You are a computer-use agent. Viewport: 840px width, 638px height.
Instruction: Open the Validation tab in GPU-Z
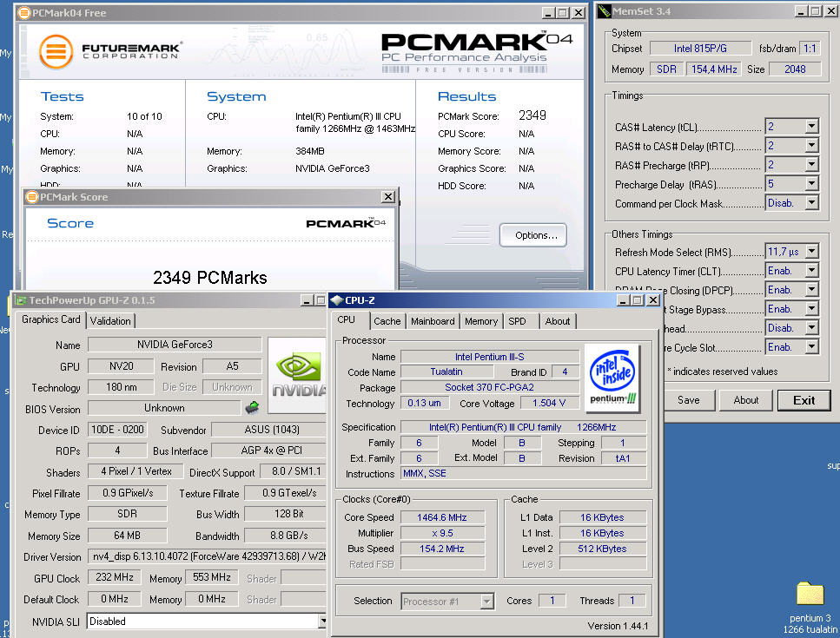click(x=110, y=320)
